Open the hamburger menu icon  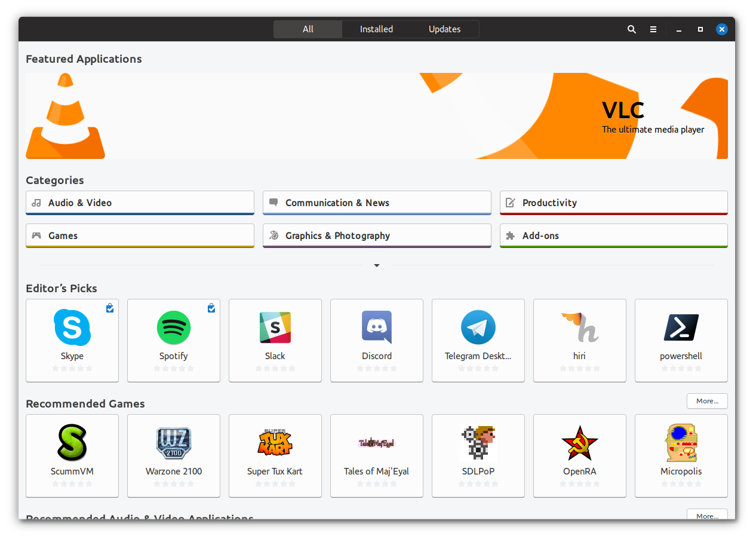pyautogui.click(x=653, y=29)
